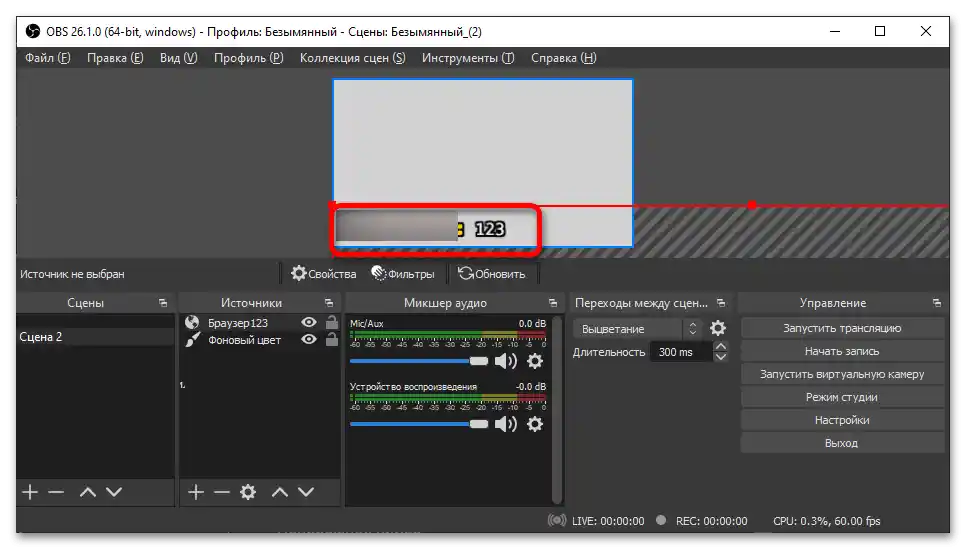Hide the Браузер123 source with eye icon
Screen dimensions: 966x549
(x=309, y=322)
